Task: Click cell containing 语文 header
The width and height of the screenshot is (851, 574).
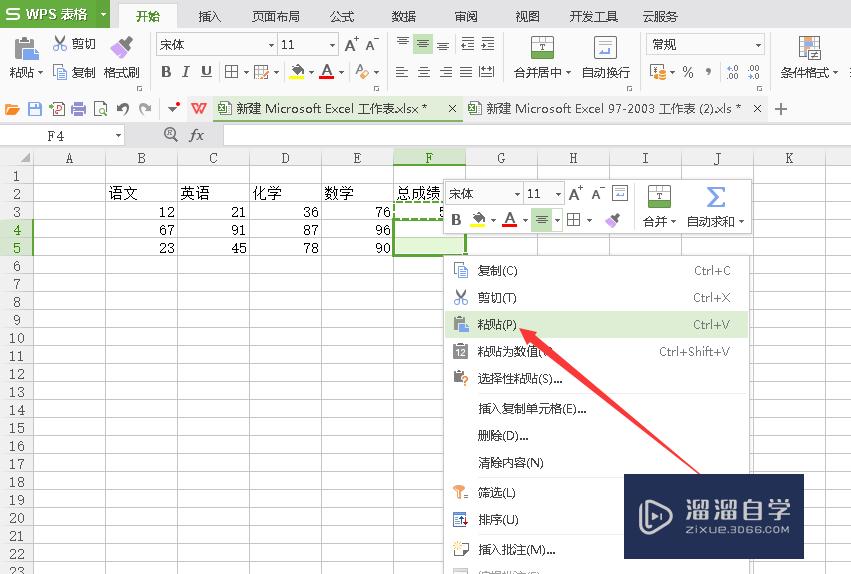Action: coord(141,193)
